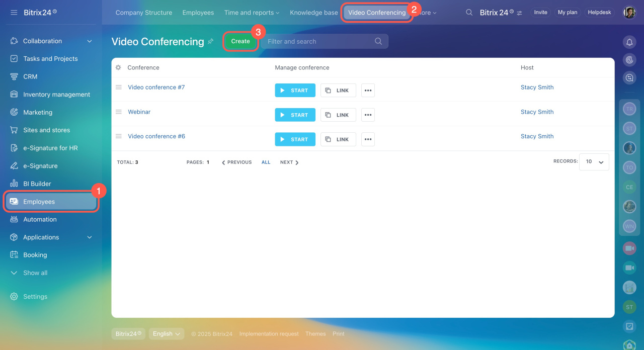Switch to Knowledge base tab

pyautogui.click(x=313, y=13)
